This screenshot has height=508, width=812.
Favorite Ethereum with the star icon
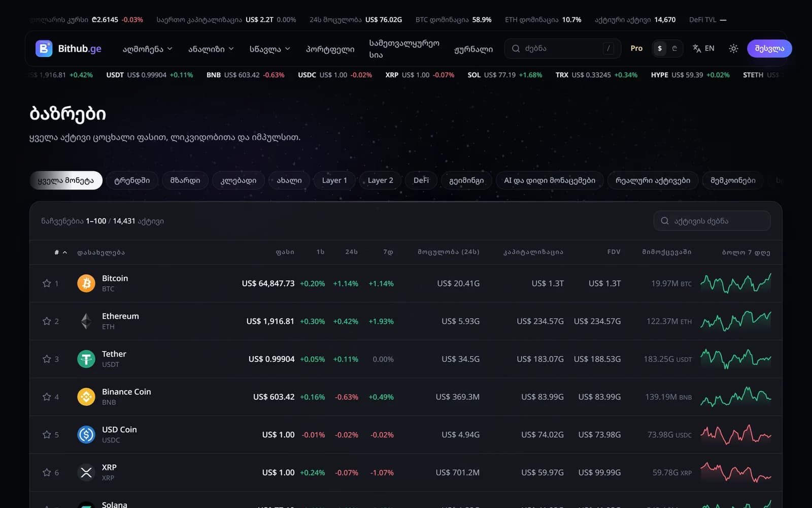click(47, 321)
